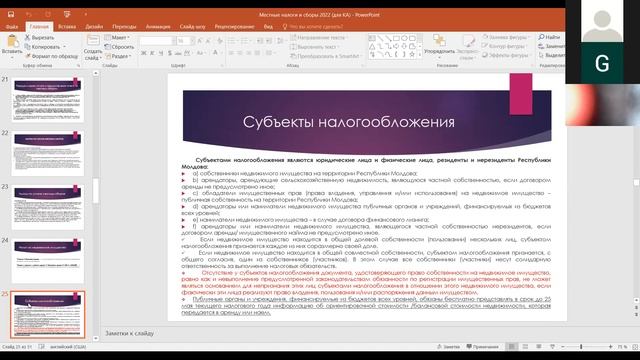Image resolution: width=640 pixels, height=360 pixels.
Task: Switch to Переходы ribbon tab
Action: pos(124,27)
